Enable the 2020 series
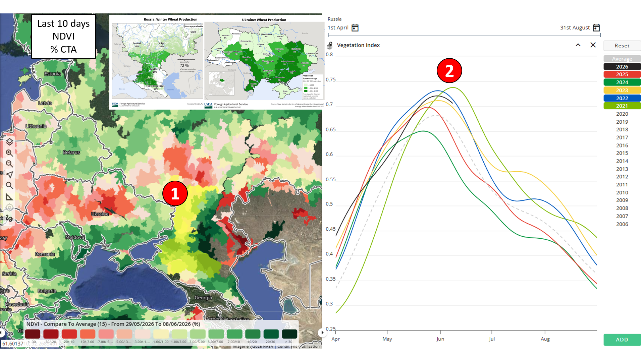 click(622, 114)
